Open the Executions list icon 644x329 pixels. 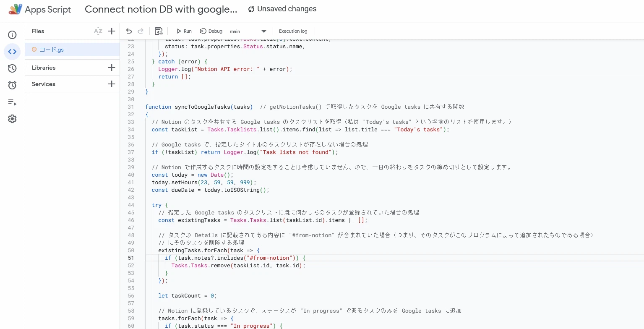tap(12, 102)
